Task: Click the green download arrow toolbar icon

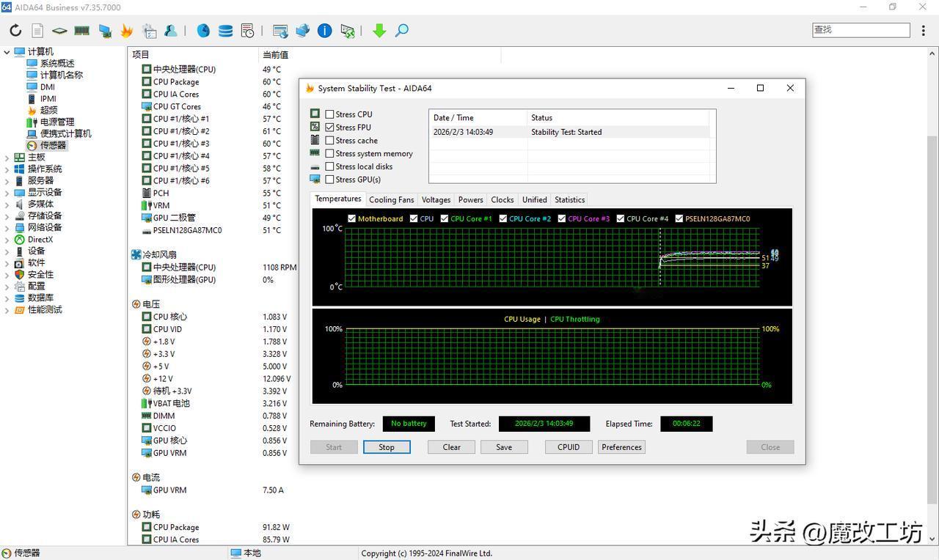Action: coord(379,31)
